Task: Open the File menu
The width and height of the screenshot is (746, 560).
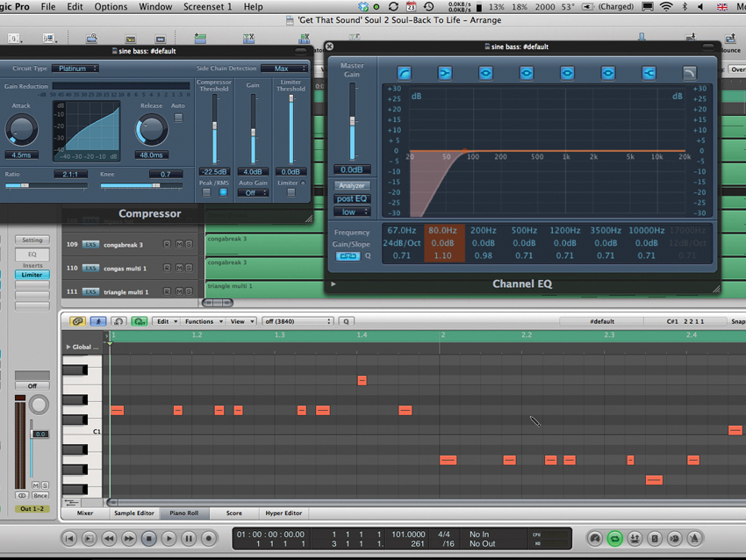Action: pyautogui.click(x=48, y=7)
